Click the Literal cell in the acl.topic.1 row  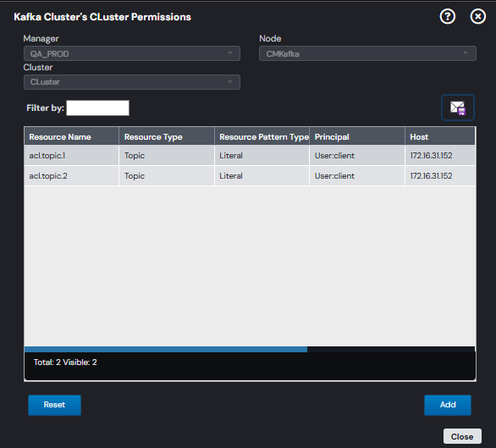[262, 156]
